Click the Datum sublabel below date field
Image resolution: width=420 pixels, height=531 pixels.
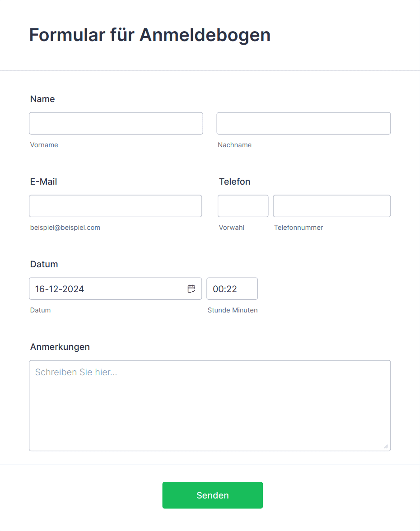click(40, 310)
